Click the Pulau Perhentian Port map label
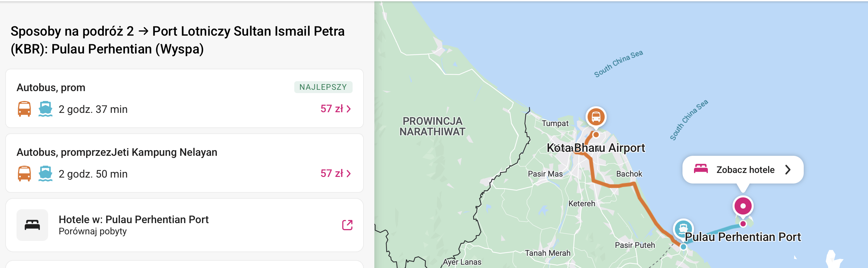 pyautogui.click(x=743, y=237)
